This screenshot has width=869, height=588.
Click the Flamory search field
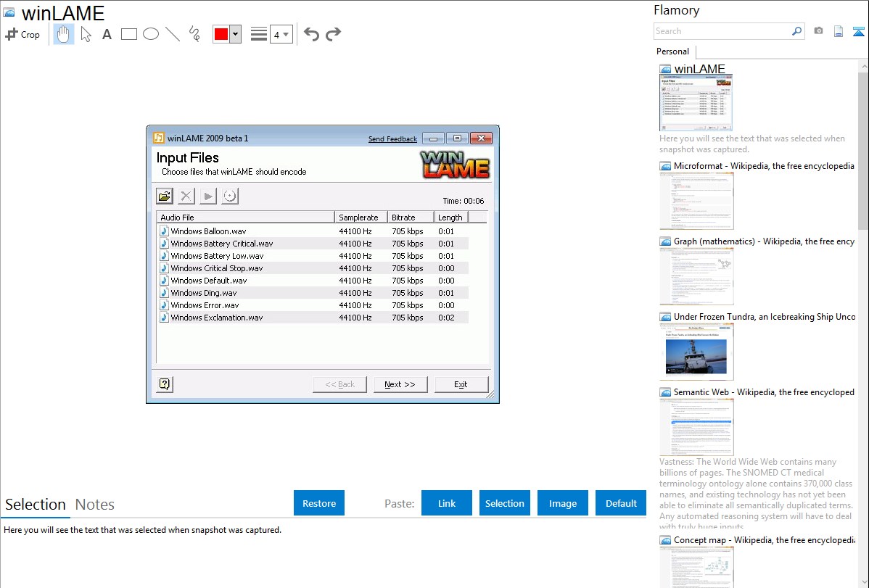pos(722,31)
